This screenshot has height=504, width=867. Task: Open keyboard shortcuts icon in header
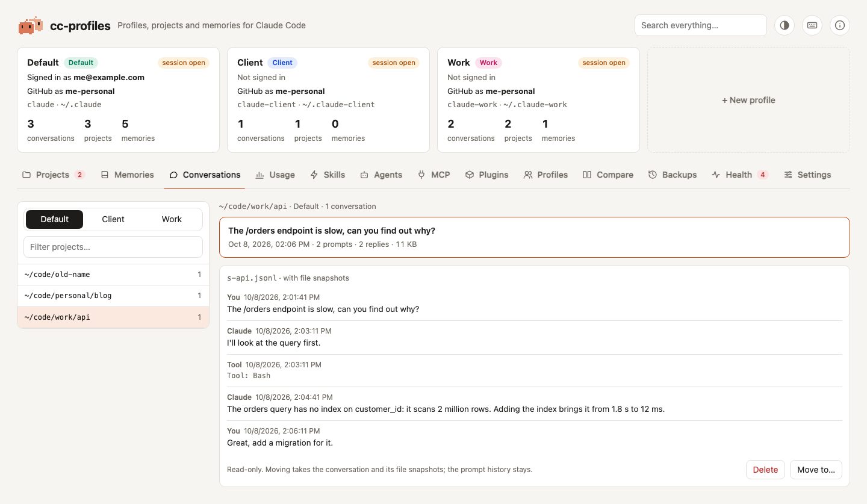pyautogui.click(x=812, y=25)
